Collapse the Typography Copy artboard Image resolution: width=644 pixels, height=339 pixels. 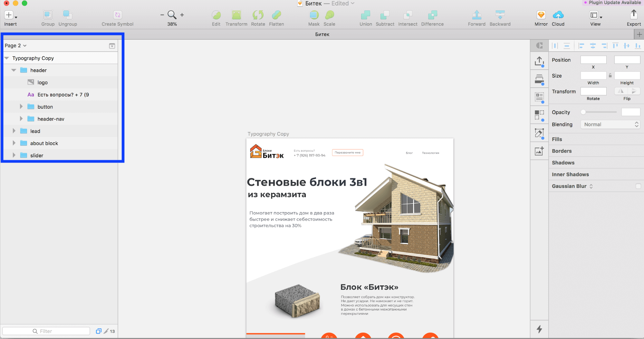click(6, 58)
